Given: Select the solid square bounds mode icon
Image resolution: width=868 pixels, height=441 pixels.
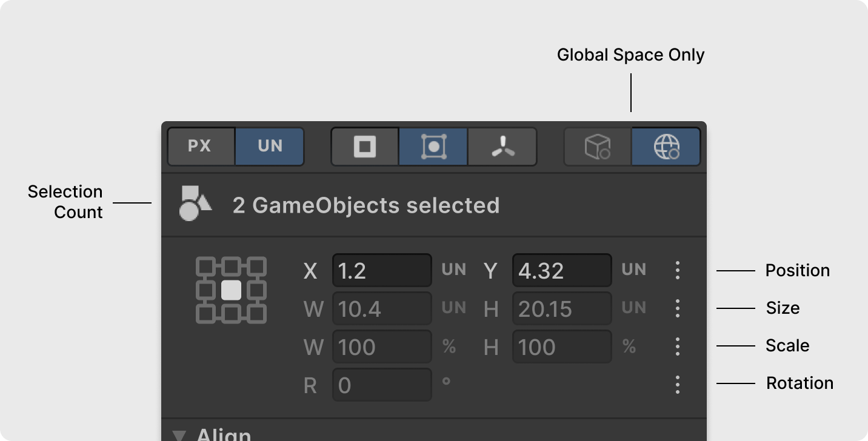Looking at the screenshot, I should click(x=365, y=147).
